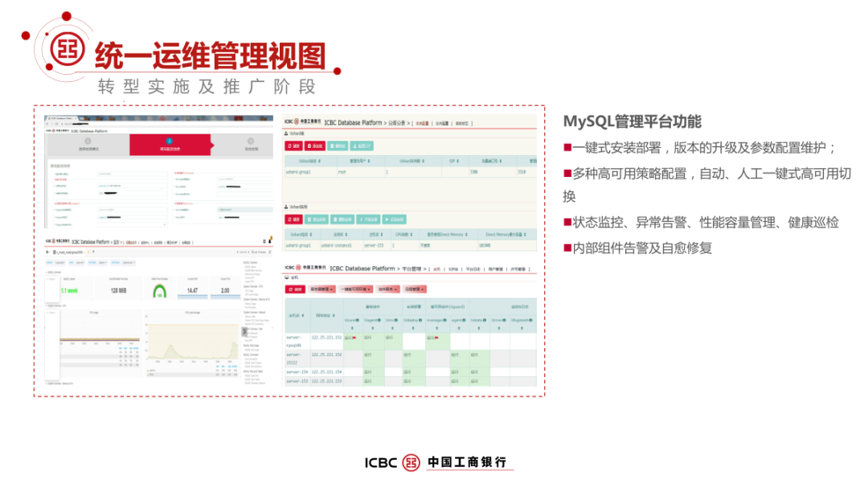868x488 pixels.
Task: Click sort arrows below Ucore column header
Action: 352,328
